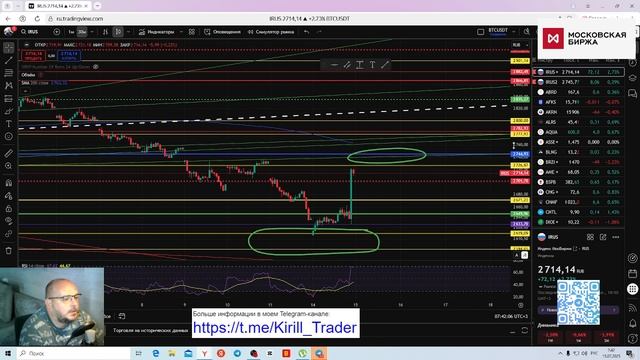Open the three-dots menu in IRUS details panel

(616, 237)
